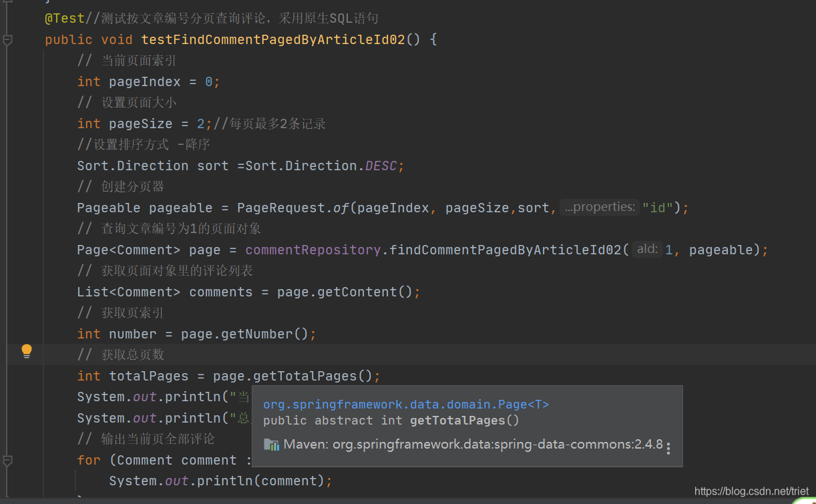
Task: Click bold getTotalPages in the documentation popup
Action: pyautogui.click(x=459, y=421)
